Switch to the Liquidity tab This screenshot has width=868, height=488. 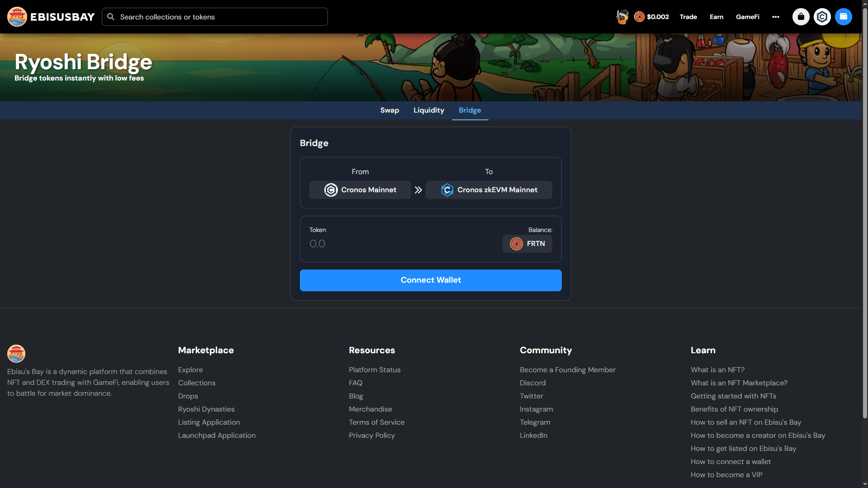(x=428, y=110)
